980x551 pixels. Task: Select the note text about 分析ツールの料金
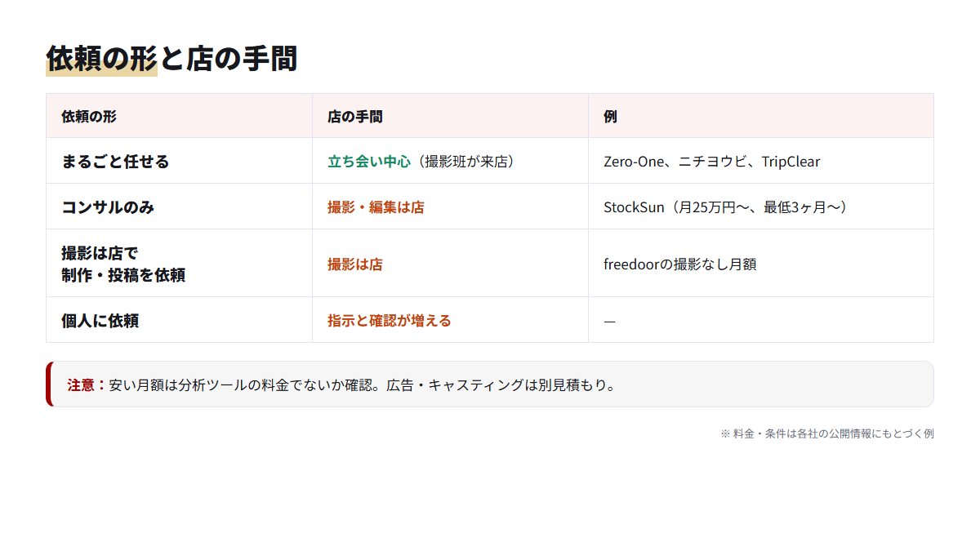(363, 384)
